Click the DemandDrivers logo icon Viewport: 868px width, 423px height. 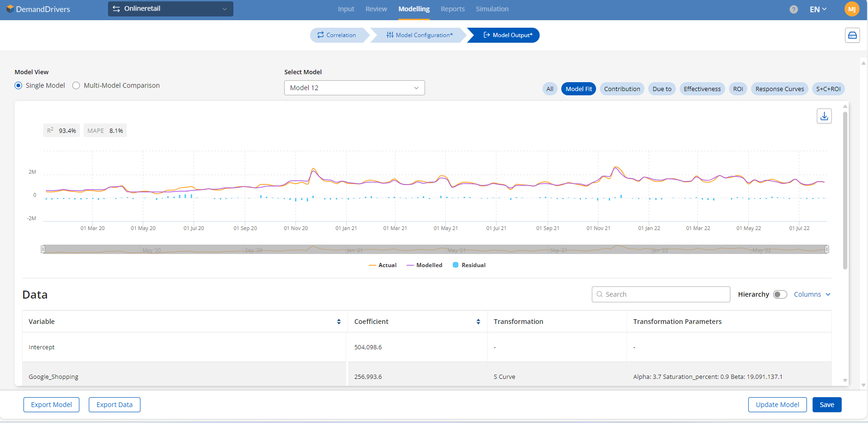pos(10,9)
